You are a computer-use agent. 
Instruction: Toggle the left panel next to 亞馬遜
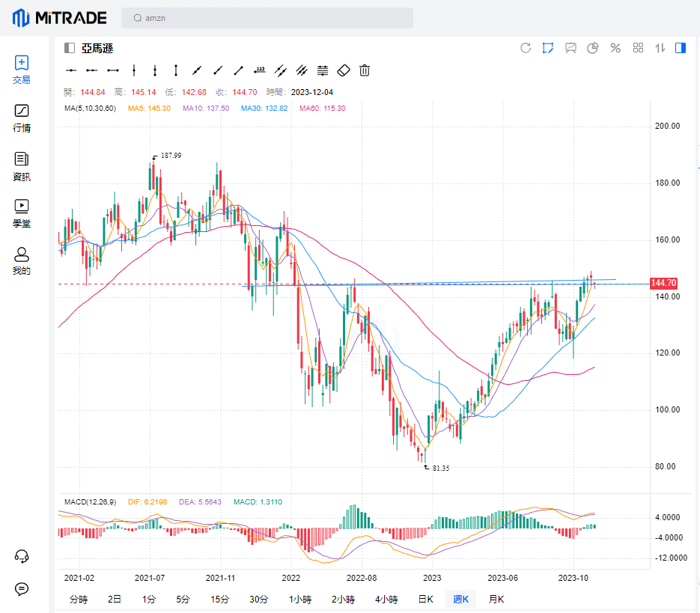(70, 48)
